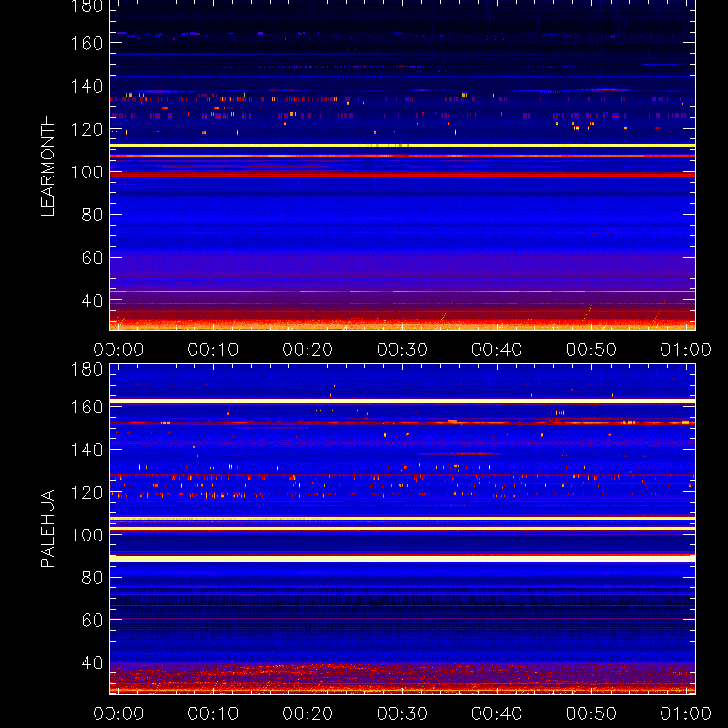
Task: Select the 160 tick label on Palehua plot
Action: click(86, 407)
